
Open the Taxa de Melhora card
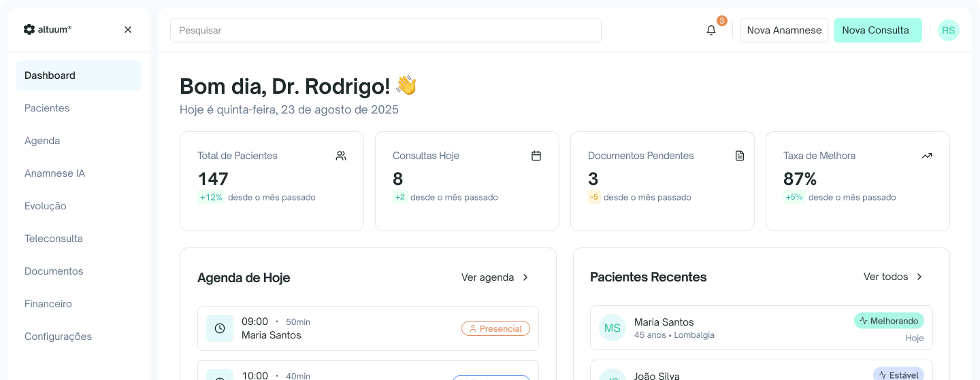857,181
